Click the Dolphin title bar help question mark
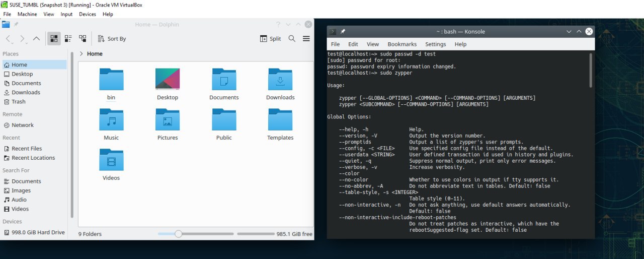Screen dimensions: 644x259 click(x=278, y=24)
